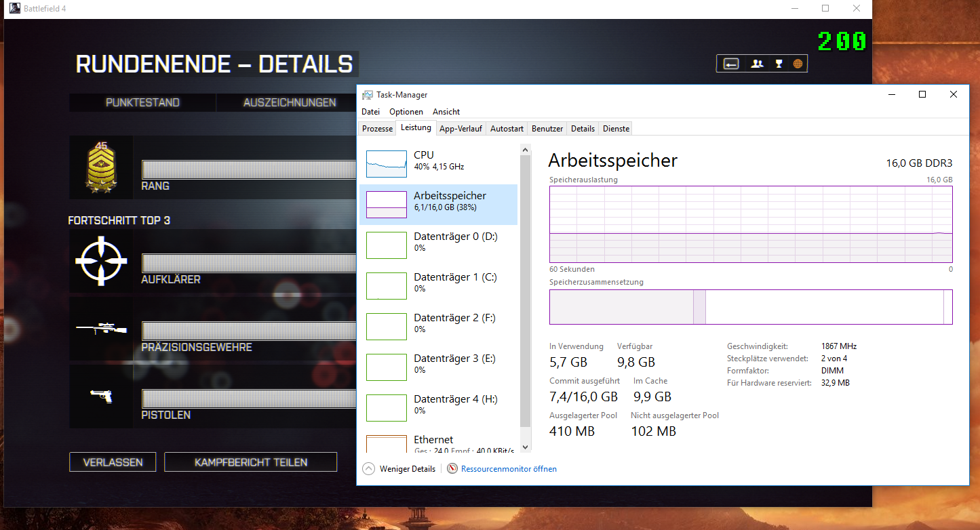
Task: Open the Datei menu
Action: point(370,112)
